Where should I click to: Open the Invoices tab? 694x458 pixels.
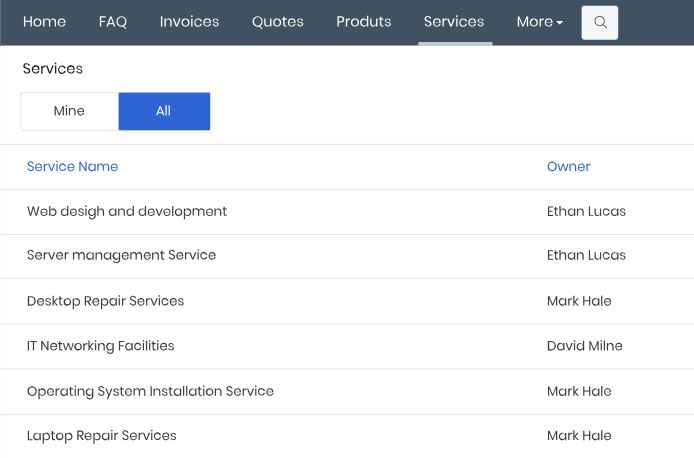(x=189, y=22)
